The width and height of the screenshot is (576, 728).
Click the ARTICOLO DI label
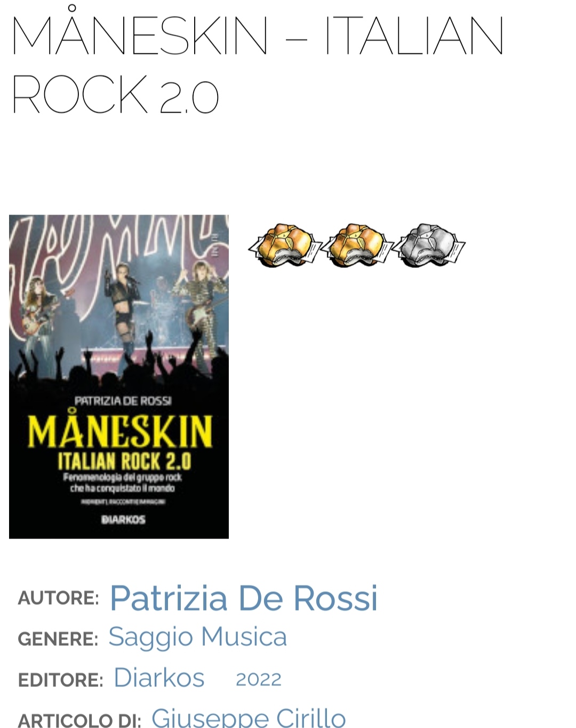pos(79,720)
